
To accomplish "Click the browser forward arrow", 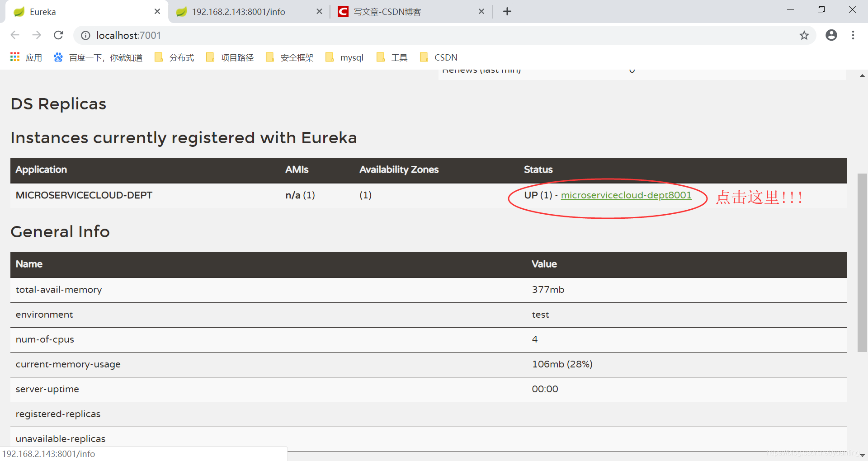I will point(37,35).
